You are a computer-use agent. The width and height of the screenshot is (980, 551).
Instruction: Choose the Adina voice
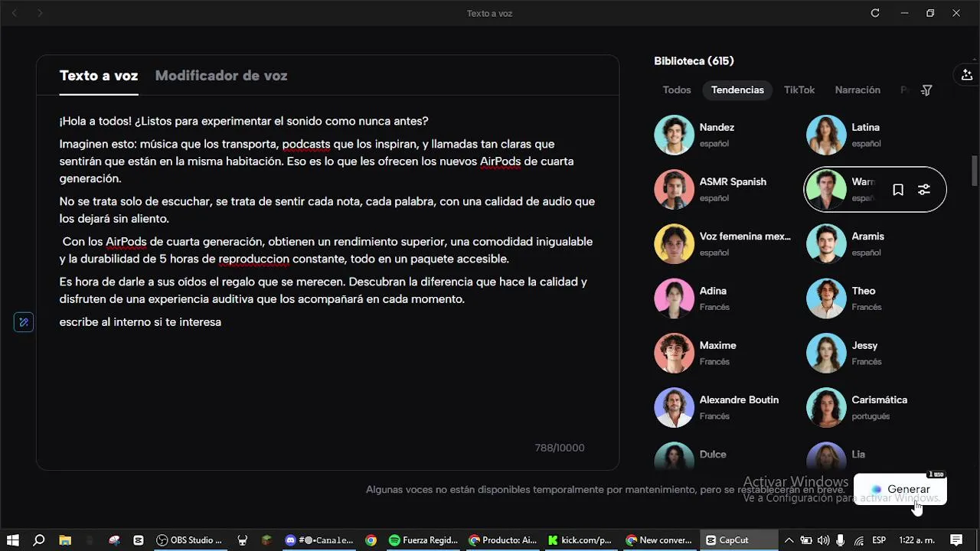(x=724, y=298)
